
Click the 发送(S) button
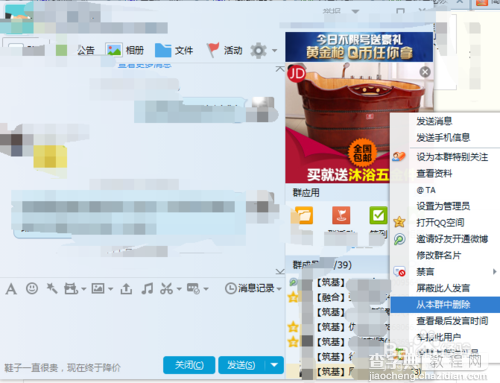point(241,365)
